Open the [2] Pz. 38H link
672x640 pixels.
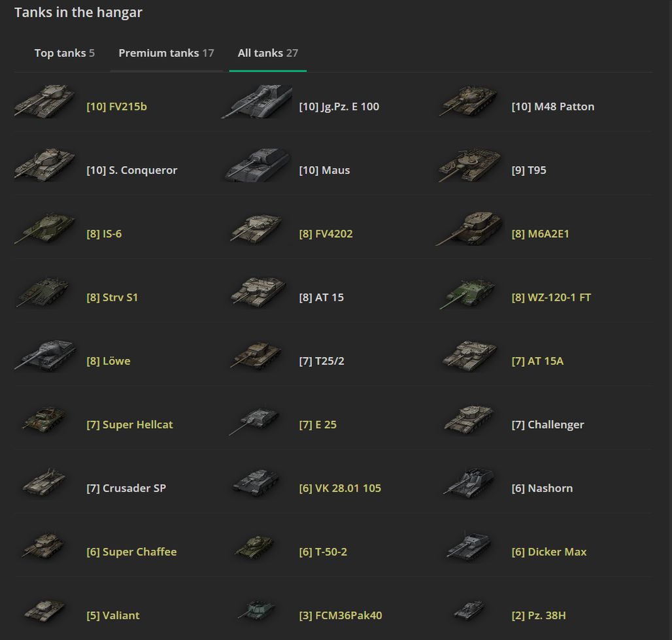539,616
